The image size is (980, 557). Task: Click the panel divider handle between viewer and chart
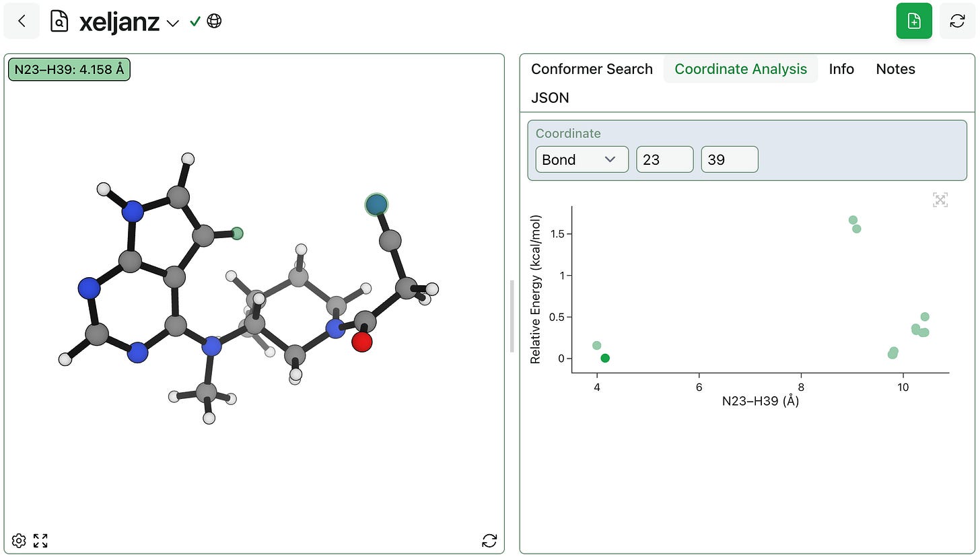[512, 316]
